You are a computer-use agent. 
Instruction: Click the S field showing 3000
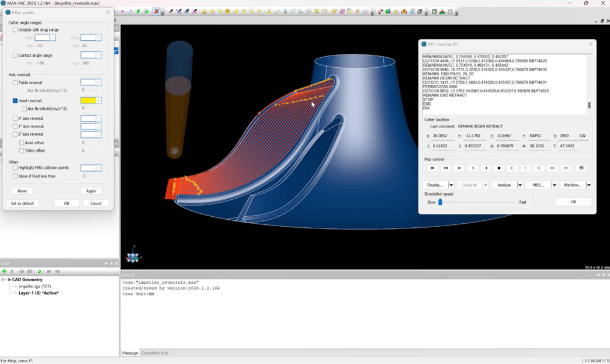coord(567,136)
